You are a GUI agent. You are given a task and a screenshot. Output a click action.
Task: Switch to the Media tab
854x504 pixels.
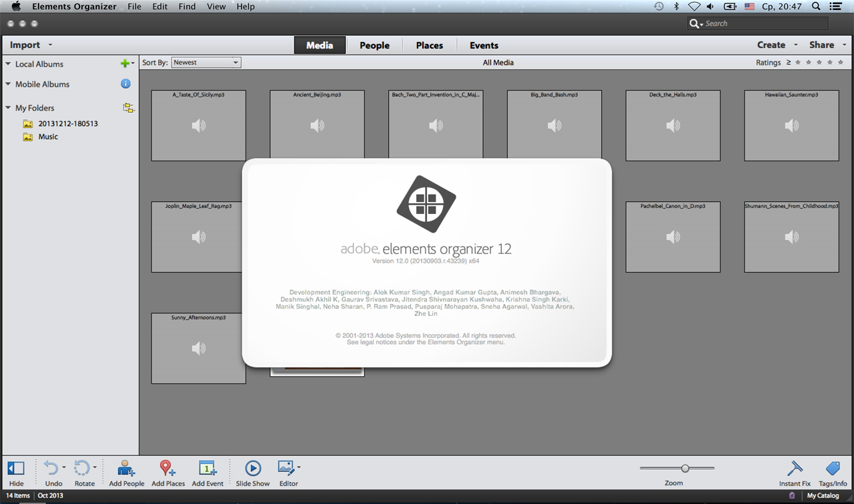tap(320, 45)
